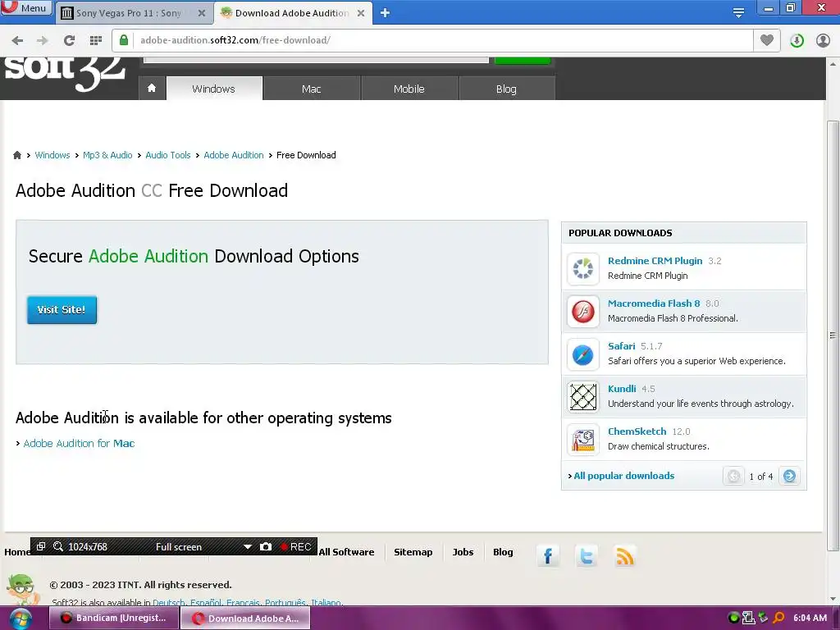The image size is (840, 630).
Task: Open the Safari download link
Action: coord(622,346)
